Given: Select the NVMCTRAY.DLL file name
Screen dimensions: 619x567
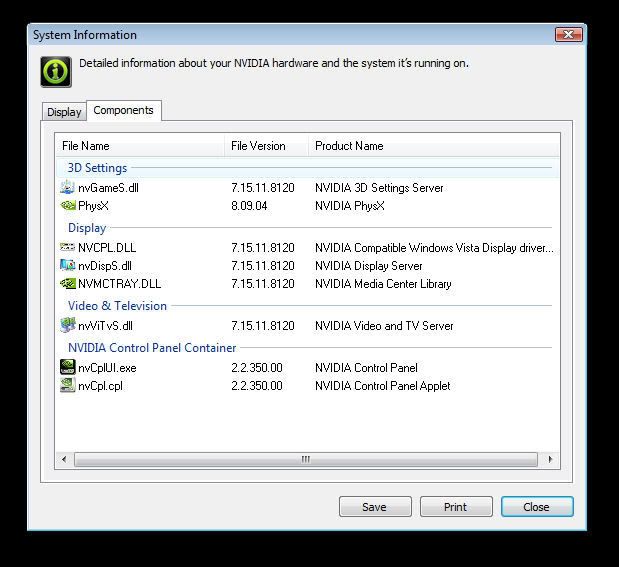Looking at the screenshot, I should click(120, 284).
